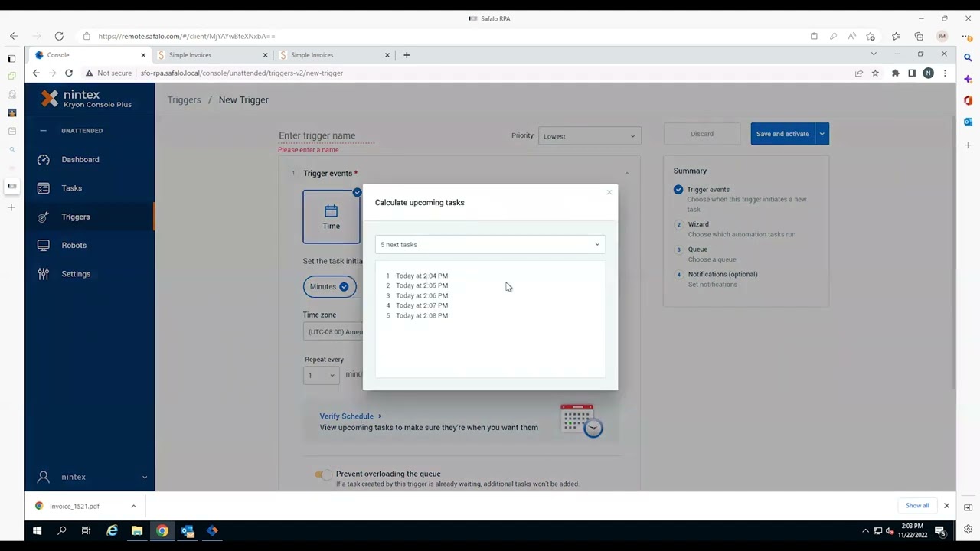Open Save and activate dropdown arrow
The image size is (980, 551).
click(x=822, y=134)
